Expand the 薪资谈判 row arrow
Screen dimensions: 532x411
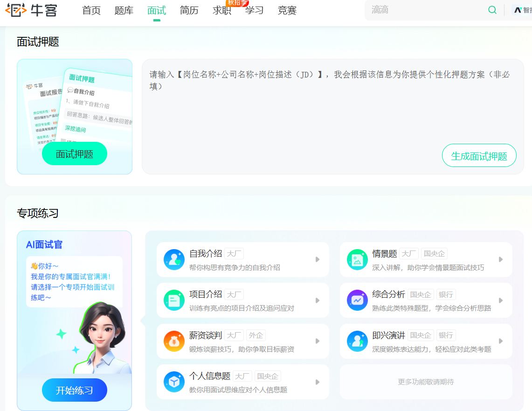click(x=318, y=341)
